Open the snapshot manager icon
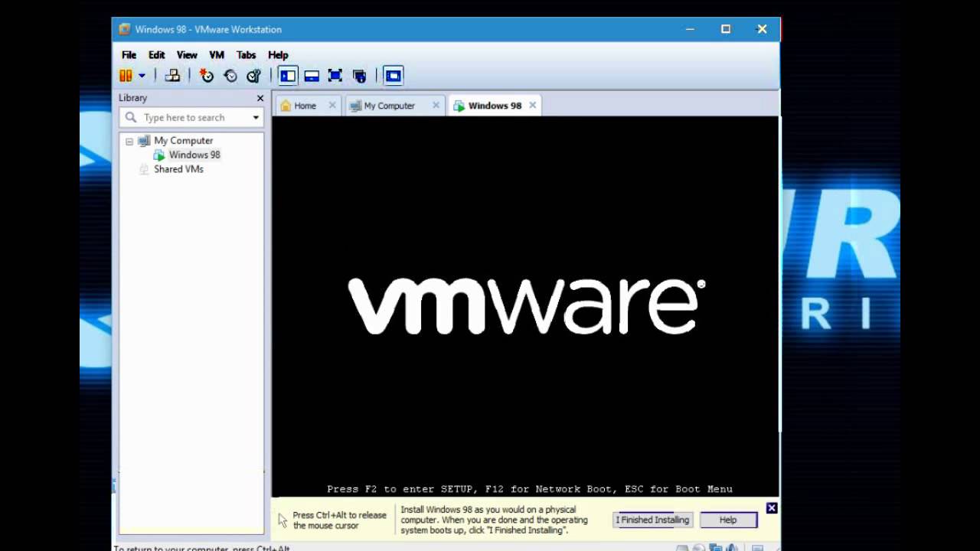Viewport: 980px width, 551px height. (253, 75)
